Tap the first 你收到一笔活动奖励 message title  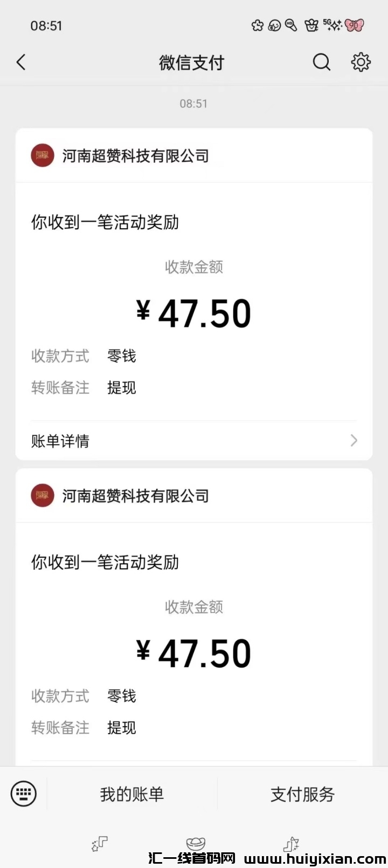point(105,222)
